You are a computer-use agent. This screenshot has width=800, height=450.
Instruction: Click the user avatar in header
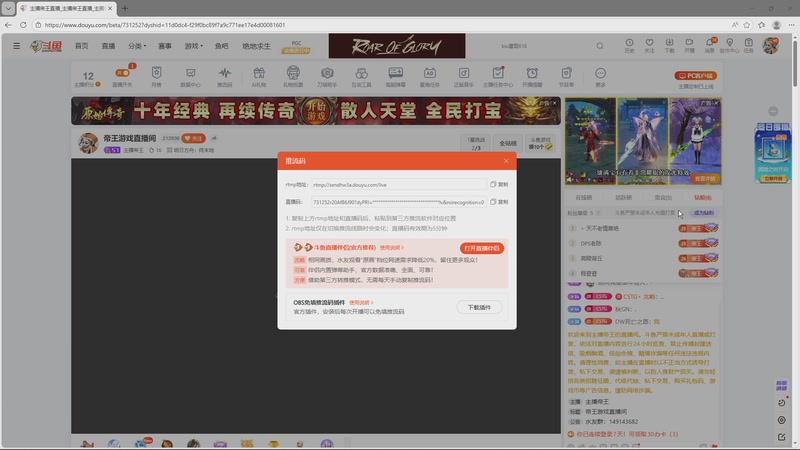click(770, 45)
